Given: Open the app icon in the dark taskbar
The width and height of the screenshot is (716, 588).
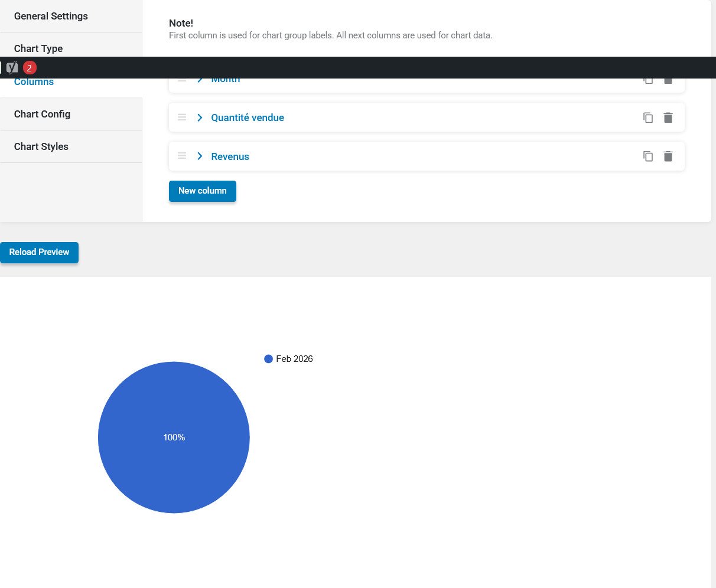Looking at the screenshot, I should 11,67.
